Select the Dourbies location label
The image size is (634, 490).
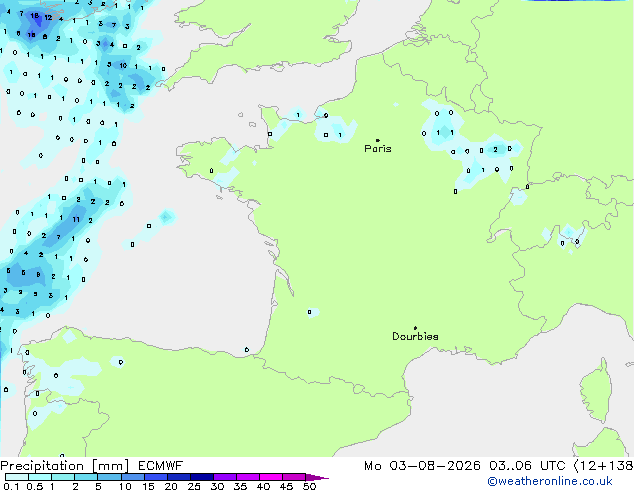(415, 336)
